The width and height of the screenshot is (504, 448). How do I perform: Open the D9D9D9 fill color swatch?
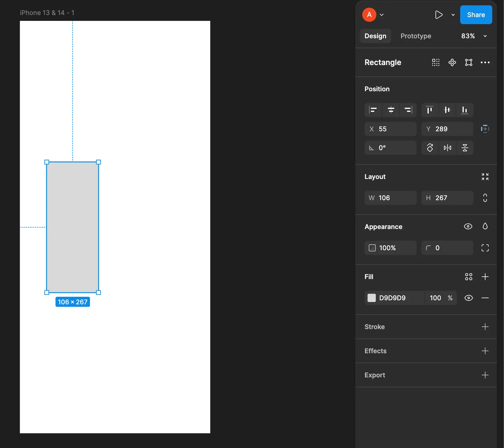(x=372, y=298)
